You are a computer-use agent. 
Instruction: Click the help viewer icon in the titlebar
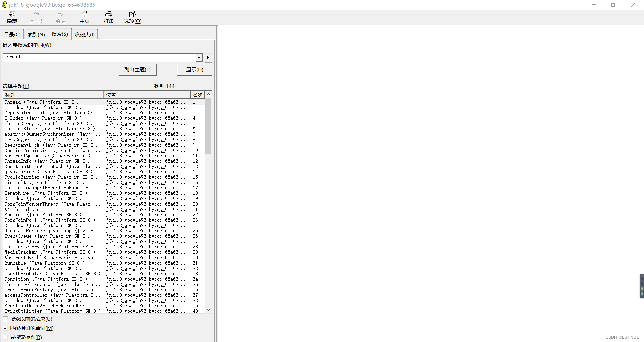pyautogui.click(x=4, y=5)
